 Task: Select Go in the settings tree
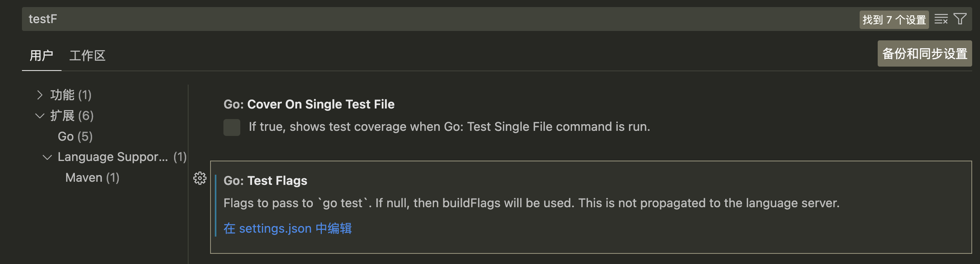pos(74,136)
